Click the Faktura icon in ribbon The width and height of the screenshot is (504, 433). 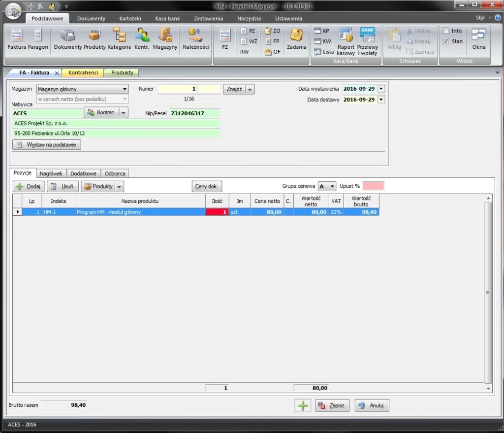16,39
